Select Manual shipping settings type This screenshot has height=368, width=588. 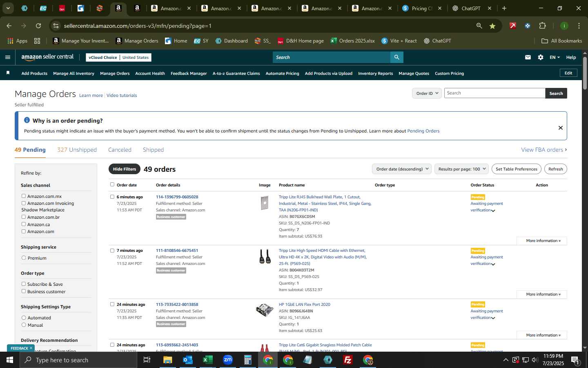pyautogui.click(x=24, y=325)
